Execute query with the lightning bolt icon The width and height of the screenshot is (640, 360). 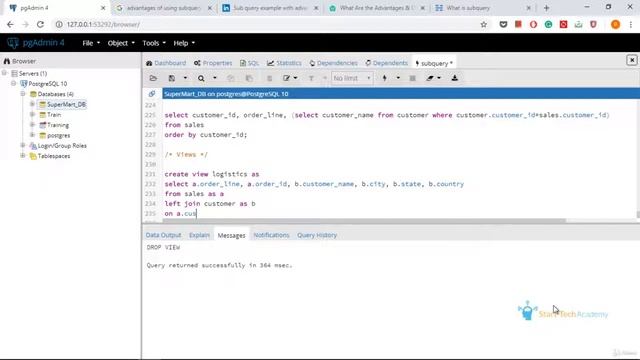[384, 78]
